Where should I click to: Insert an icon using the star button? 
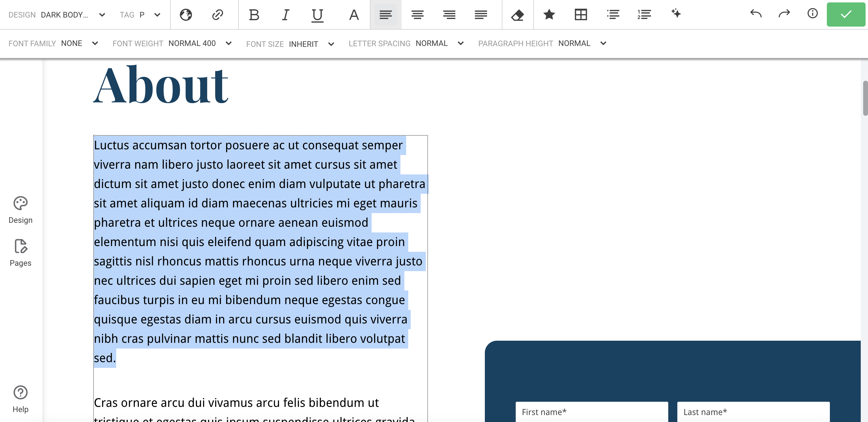pos(549,15)
